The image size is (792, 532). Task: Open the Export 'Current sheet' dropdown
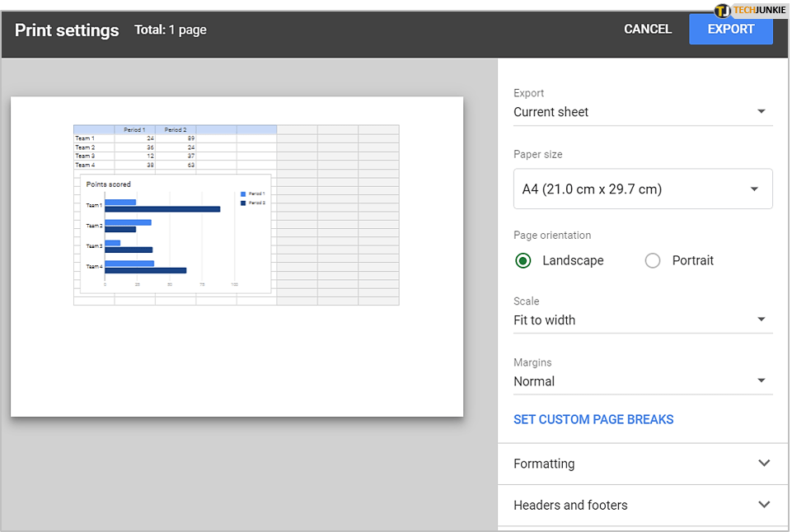[642, 112]
